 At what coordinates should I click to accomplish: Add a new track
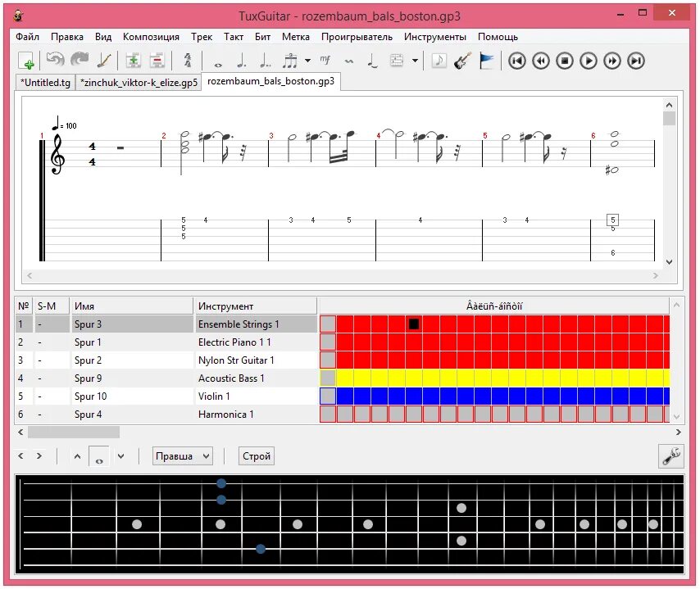click(133, 61)
